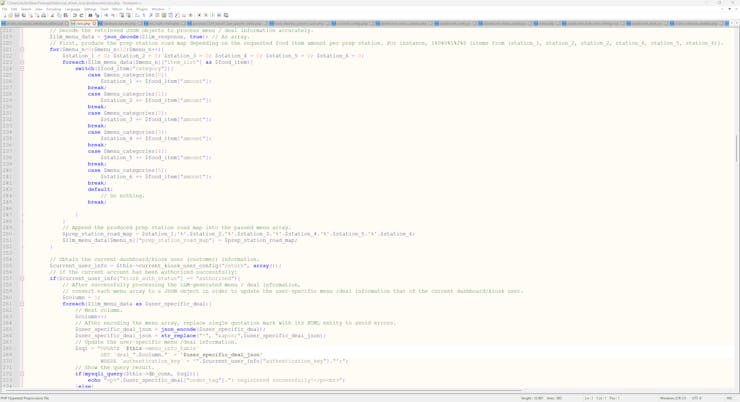The image size is (740, 402).
Task: Open the Plugins menu
Action: 141,9
